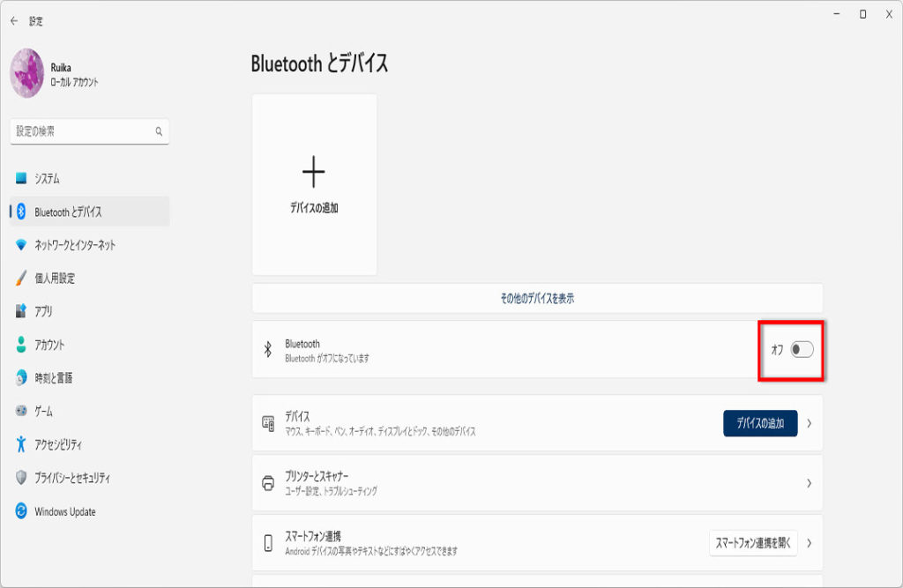Screen dimensions: 903x588
Task: Expand プリンターとスキャナー row chevron
Action: [809, 483]
